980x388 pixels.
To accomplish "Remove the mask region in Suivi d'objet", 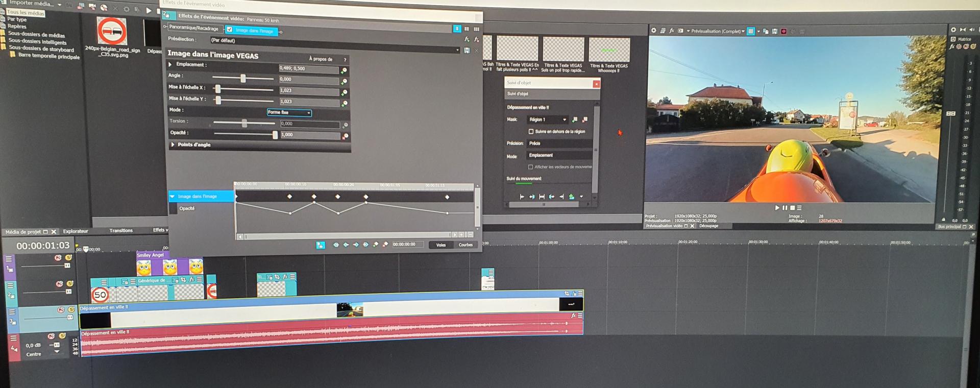I will point(585,119).
